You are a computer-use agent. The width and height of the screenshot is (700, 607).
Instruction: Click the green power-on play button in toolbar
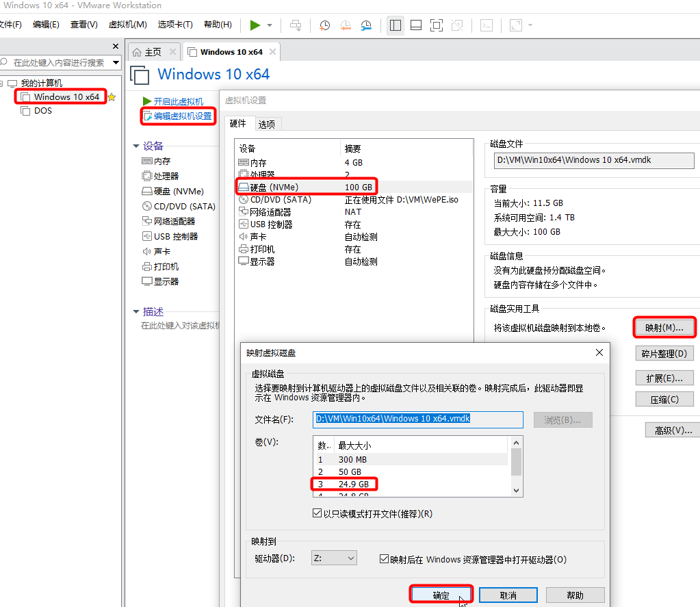(x=255, y=25)
